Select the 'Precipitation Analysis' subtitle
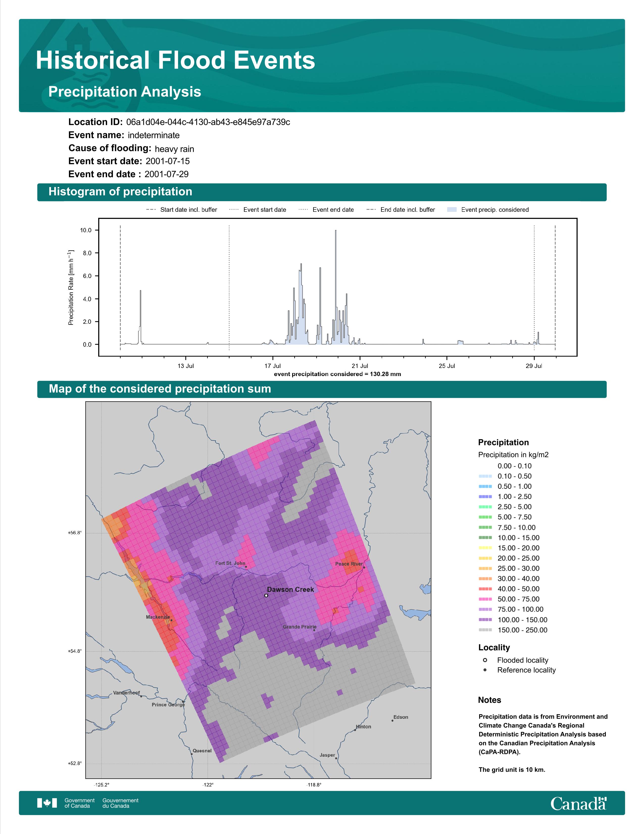Screen dimensions: 644x834 (125, 92)
